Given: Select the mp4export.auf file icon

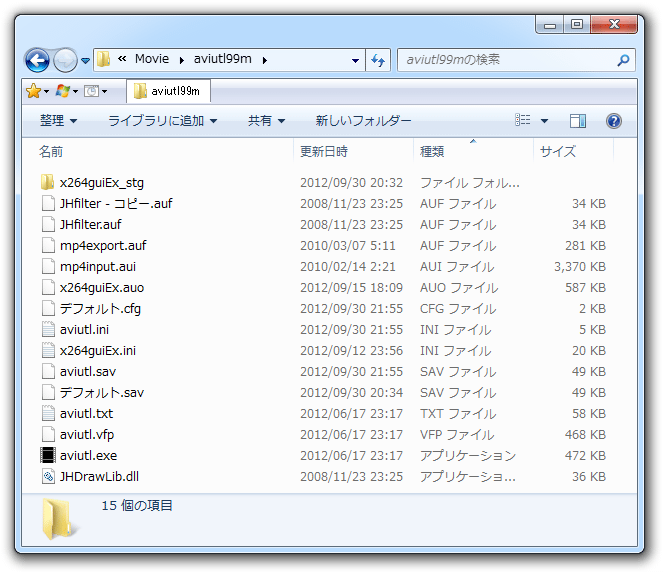Looking at the screenshot, I should [48, 245].
